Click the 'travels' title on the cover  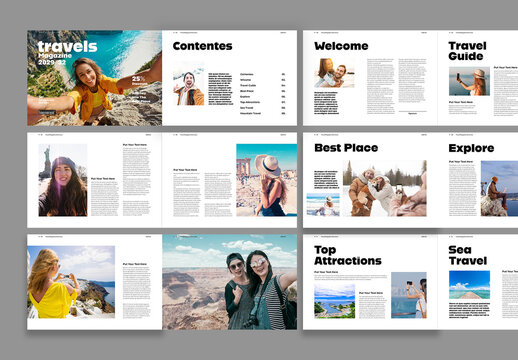[x=67, y=47]
